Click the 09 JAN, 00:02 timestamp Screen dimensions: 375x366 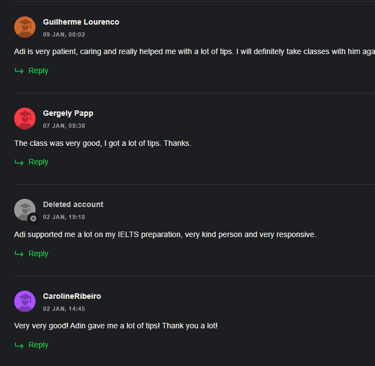click(64, 35)
